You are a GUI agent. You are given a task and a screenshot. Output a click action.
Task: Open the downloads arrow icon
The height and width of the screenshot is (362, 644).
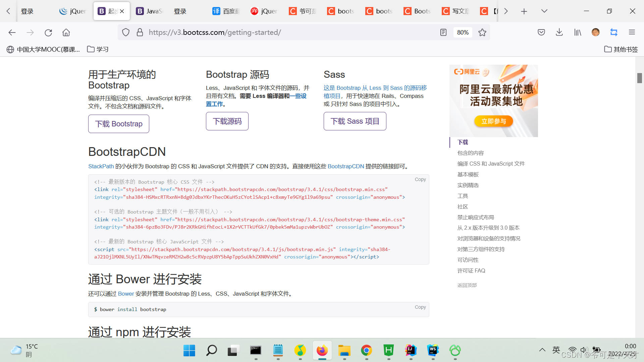[x=559, y=33]
